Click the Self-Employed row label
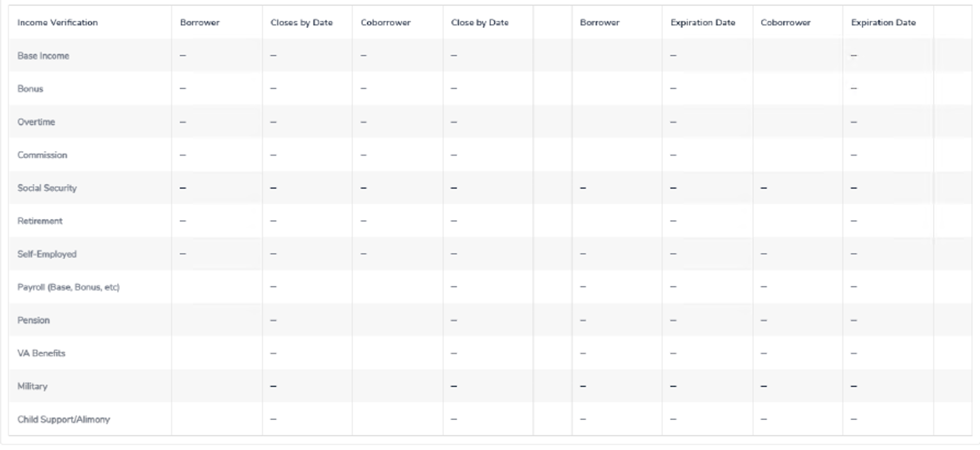Image resolution: width=980 pixels, height=450 pixels. tap(47, 254)
